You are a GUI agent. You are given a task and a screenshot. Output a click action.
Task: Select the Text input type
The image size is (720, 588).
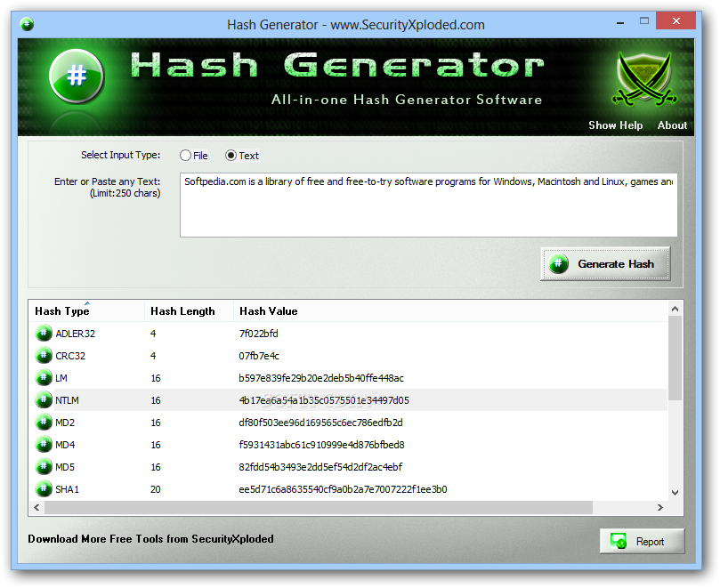coord(242,156)
